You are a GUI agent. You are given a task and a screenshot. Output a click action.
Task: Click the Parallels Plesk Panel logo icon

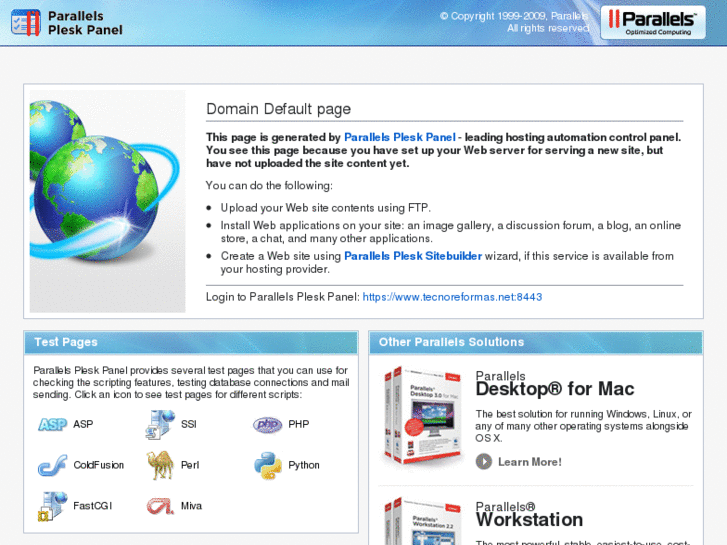click(26, 22)
